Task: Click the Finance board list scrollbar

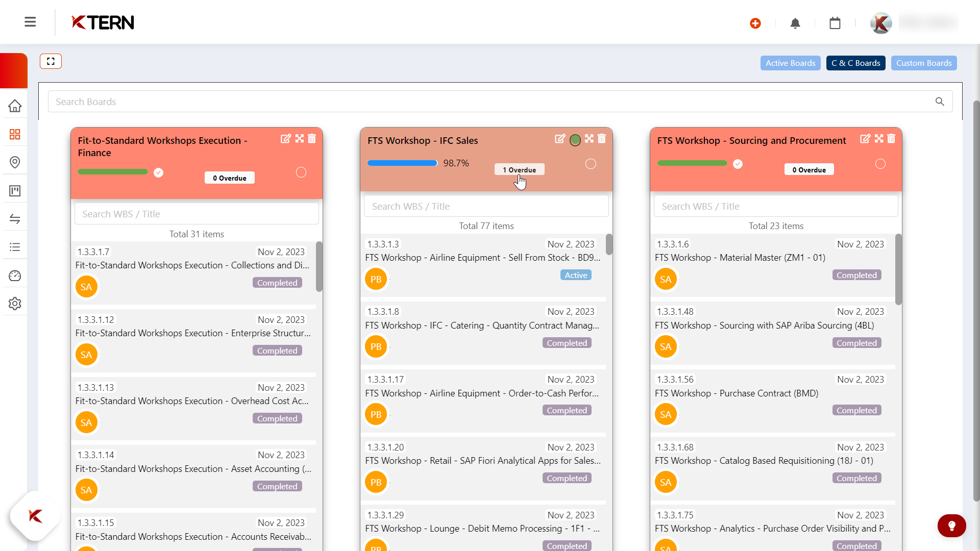Action: coord(319,266)
